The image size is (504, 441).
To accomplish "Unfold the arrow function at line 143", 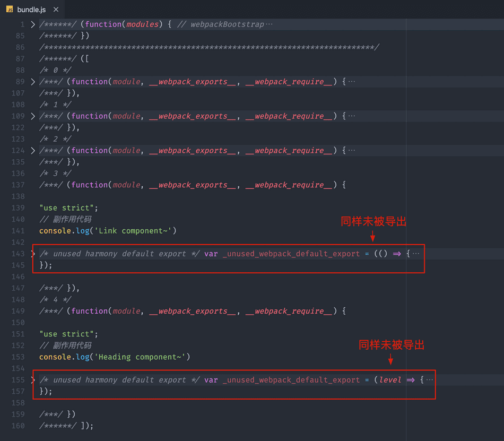I will (x=33, y=254).
